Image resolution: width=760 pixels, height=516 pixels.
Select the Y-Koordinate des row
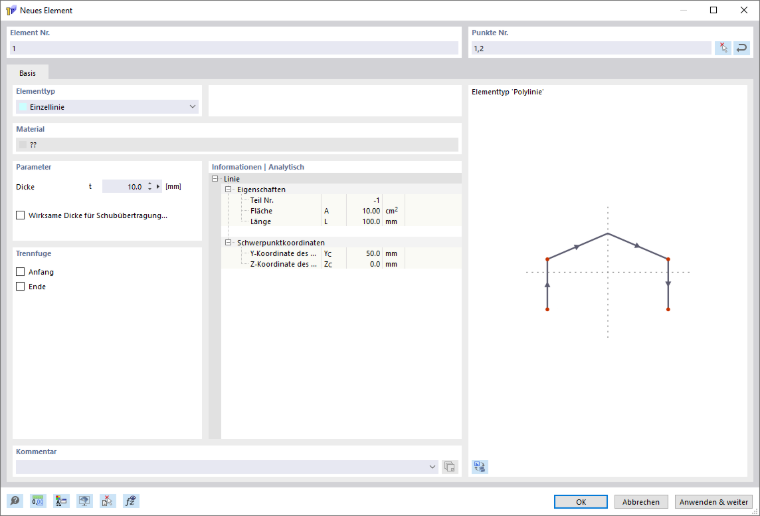[x=341, y=253]
